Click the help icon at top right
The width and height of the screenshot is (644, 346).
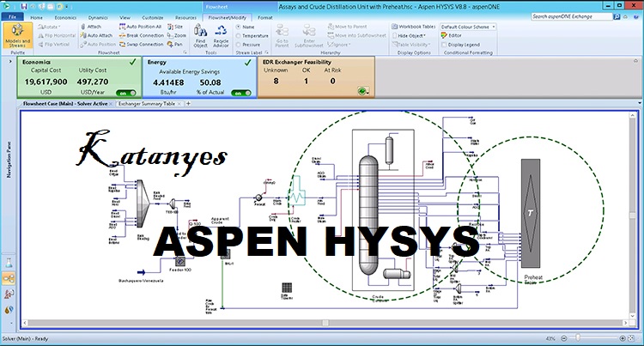[x=637, y=16]
